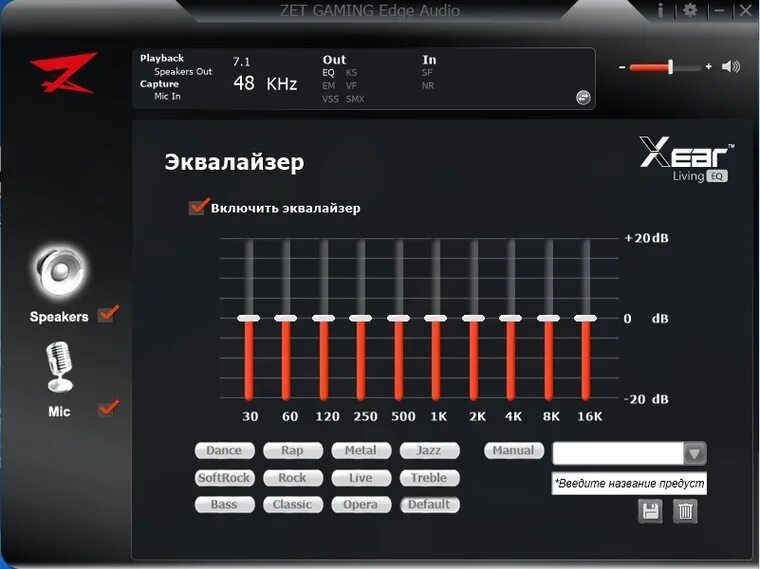Click the 48 KHz sample rate value
This screenshot has height=569, width=760.
tap(265, 83)
